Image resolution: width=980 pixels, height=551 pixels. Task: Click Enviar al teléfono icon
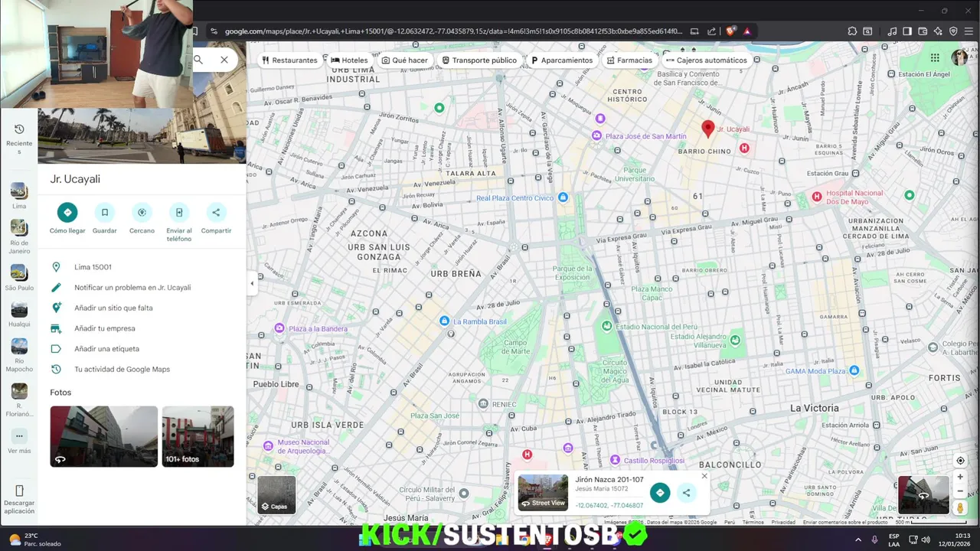coord(179,212)
